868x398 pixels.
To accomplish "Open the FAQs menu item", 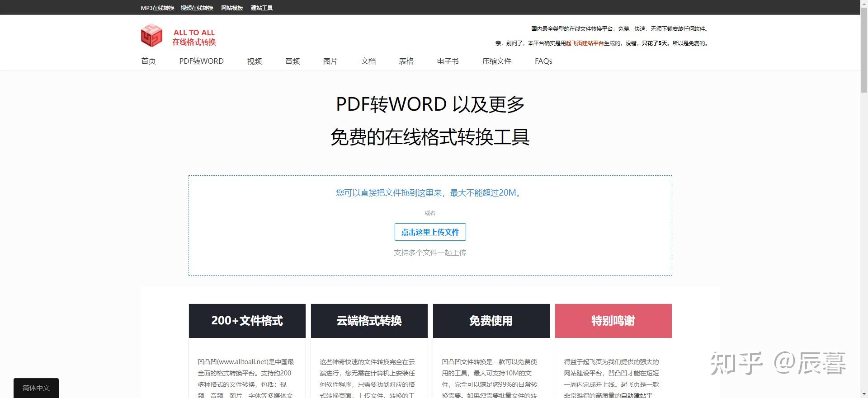I will [543, 61].
